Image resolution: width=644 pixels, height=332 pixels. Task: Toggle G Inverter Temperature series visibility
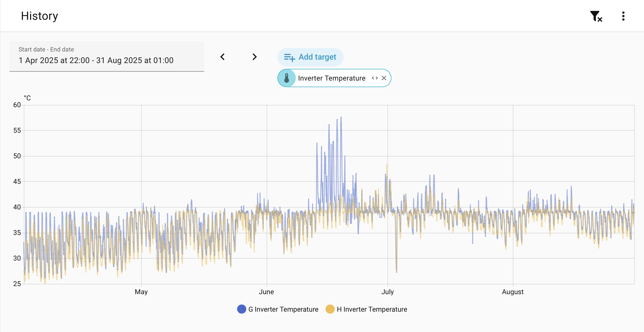[x=283, y=309]
